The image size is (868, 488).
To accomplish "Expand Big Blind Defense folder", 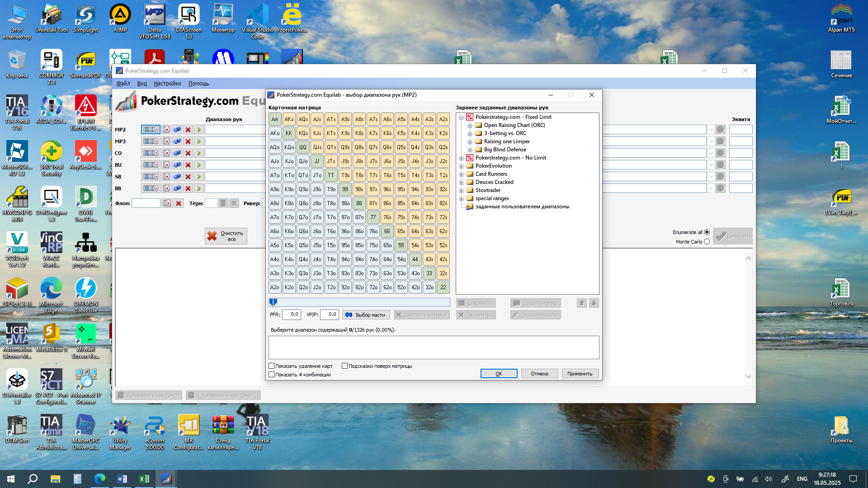I will point(470,150).
